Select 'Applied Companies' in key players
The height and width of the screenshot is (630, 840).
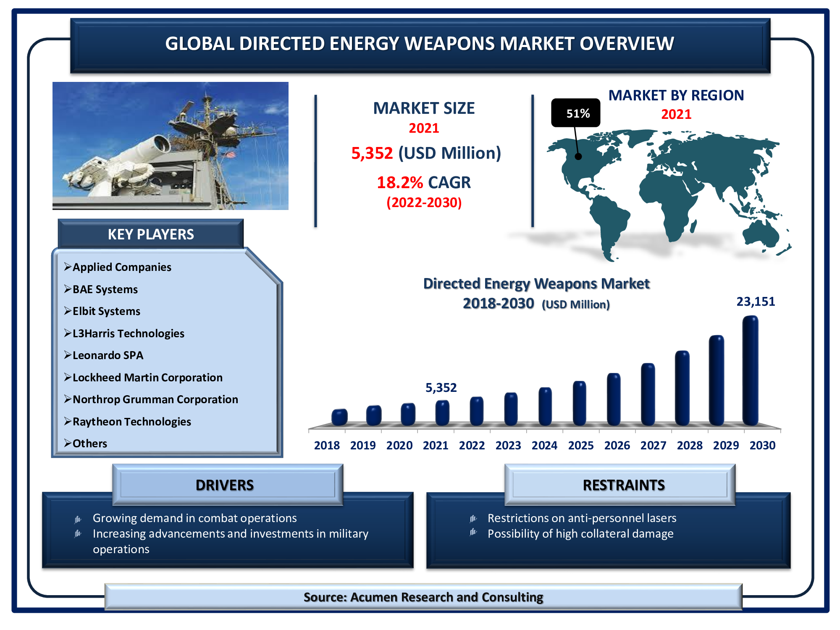coord(122,267)
